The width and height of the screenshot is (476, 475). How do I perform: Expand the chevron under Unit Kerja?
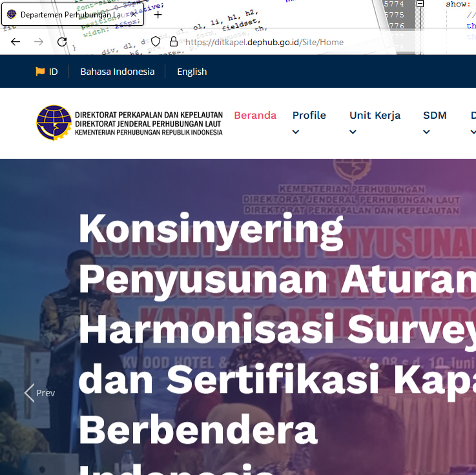pos(353,132)
